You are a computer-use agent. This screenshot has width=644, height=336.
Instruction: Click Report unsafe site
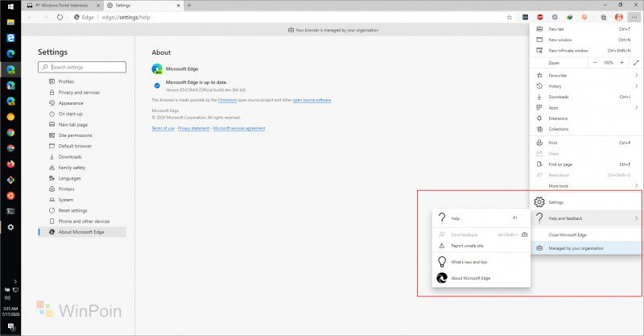(481, 246)
